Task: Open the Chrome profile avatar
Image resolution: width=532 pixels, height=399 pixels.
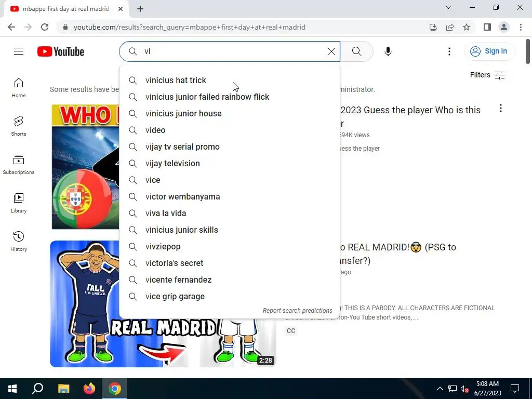Action: pyautogui.click(x=504, y=27)
